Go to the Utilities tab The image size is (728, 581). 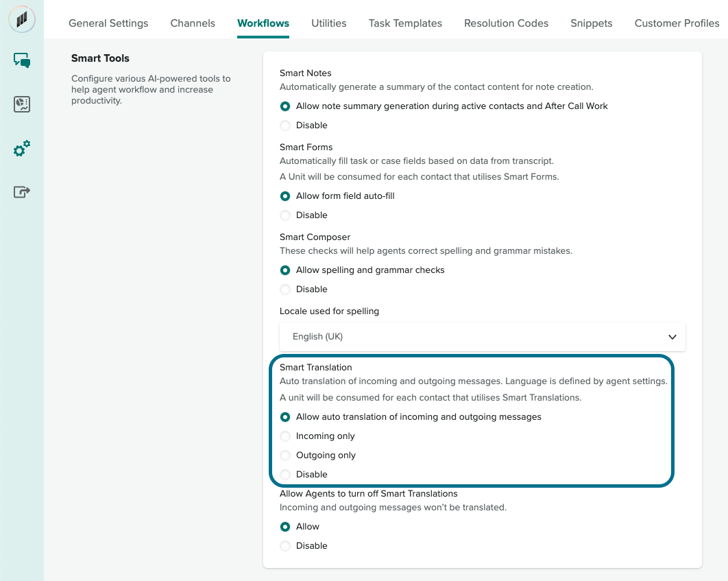tap(328, 23)
